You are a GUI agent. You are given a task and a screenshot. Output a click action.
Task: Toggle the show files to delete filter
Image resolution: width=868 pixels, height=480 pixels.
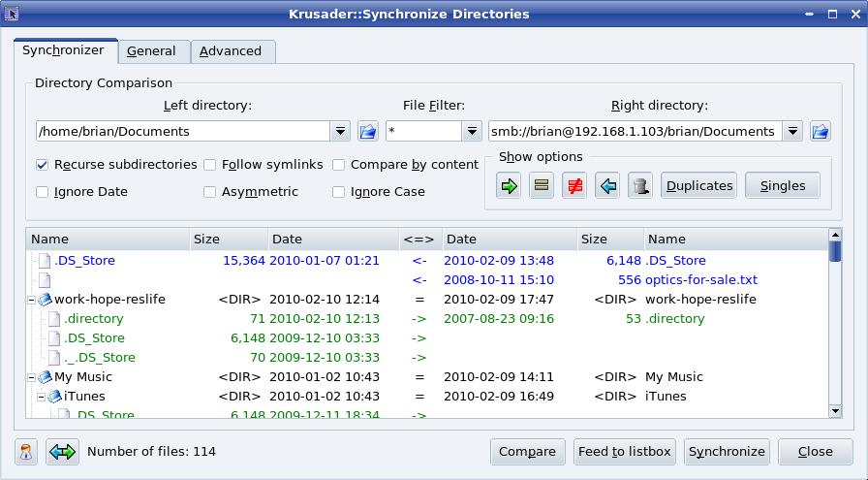[x=640, y=185]
